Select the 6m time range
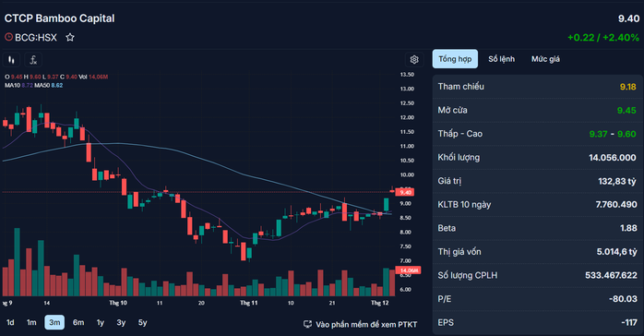This screenshot has width=644, height=336. (78, 322)
